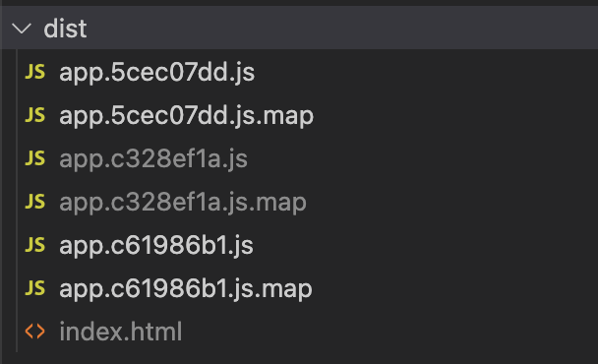Click the JS icon of app.c328ef1a.js
The image size is (598, 364).
pos(35,158)
